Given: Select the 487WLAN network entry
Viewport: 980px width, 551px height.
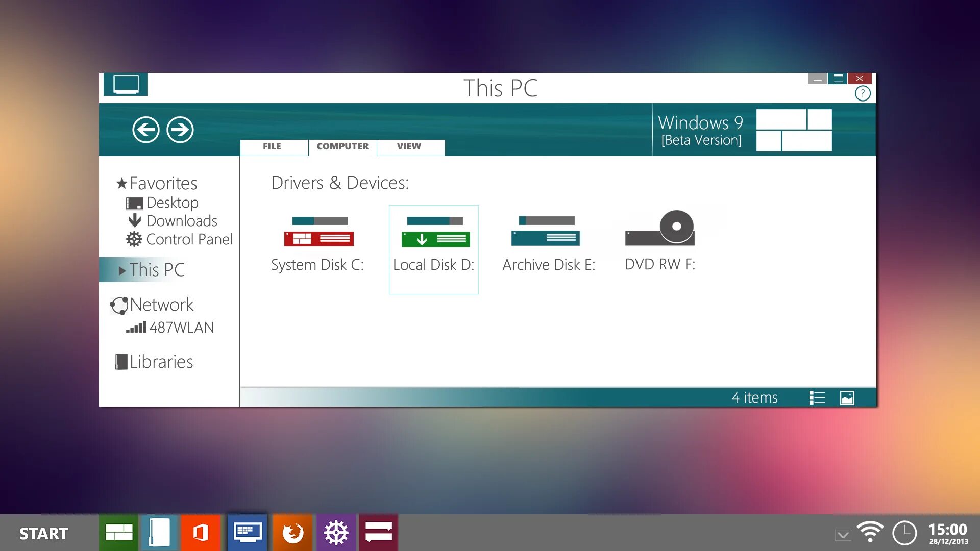Looking at the screenshot, I should tap(181, 328).
